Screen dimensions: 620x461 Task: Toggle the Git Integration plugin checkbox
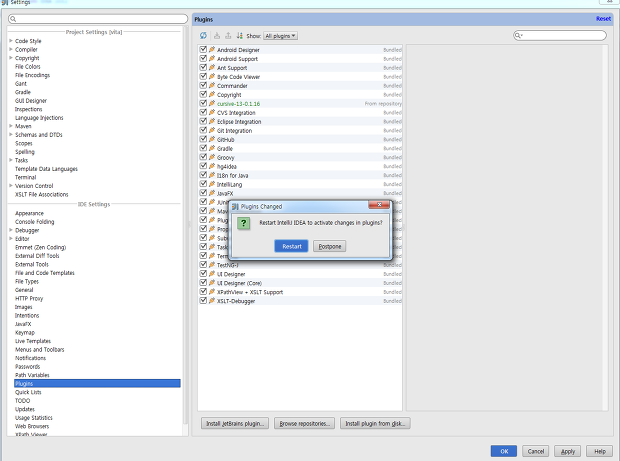tap(203, 130)
